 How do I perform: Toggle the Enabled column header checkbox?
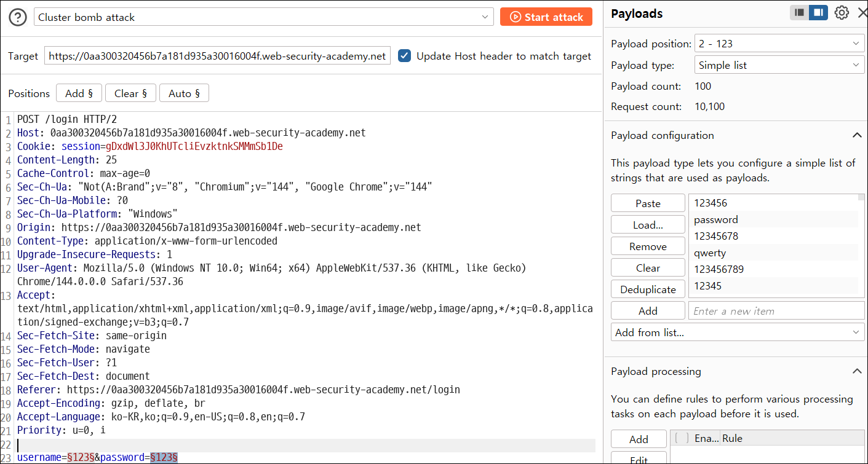[681, 438]
